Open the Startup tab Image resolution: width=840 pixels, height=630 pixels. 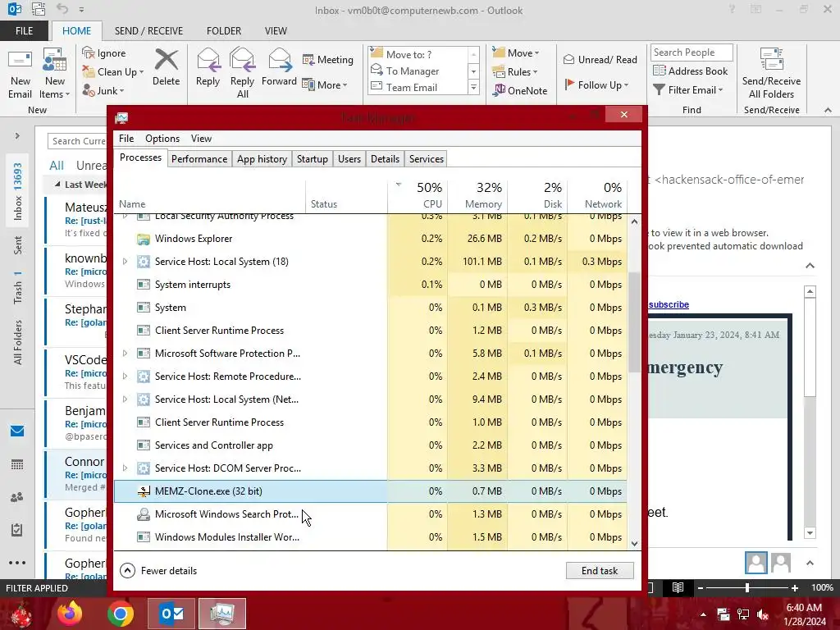tap(313, 159)
